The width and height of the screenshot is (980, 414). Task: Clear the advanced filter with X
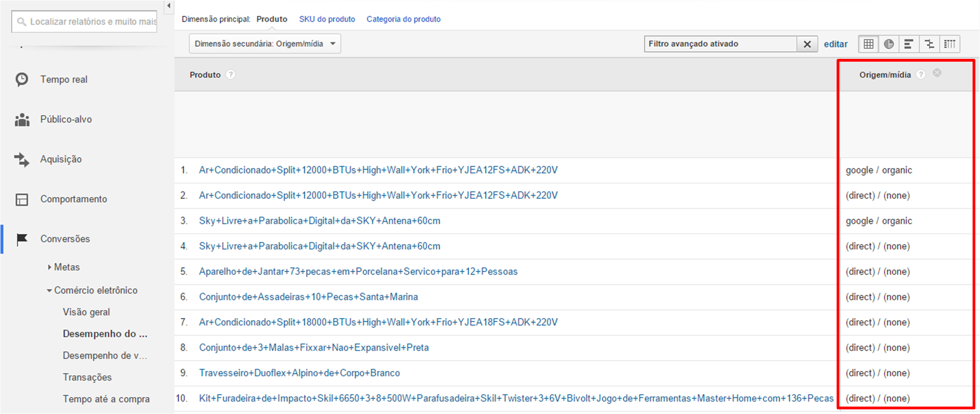pos(807,44)
